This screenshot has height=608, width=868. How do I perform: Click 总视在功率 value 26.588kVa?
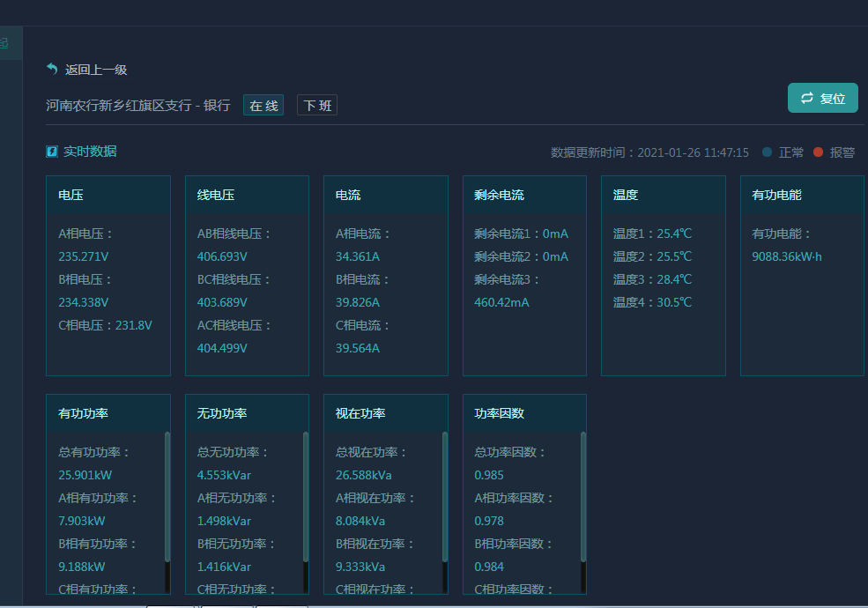[x=364, y=475]
